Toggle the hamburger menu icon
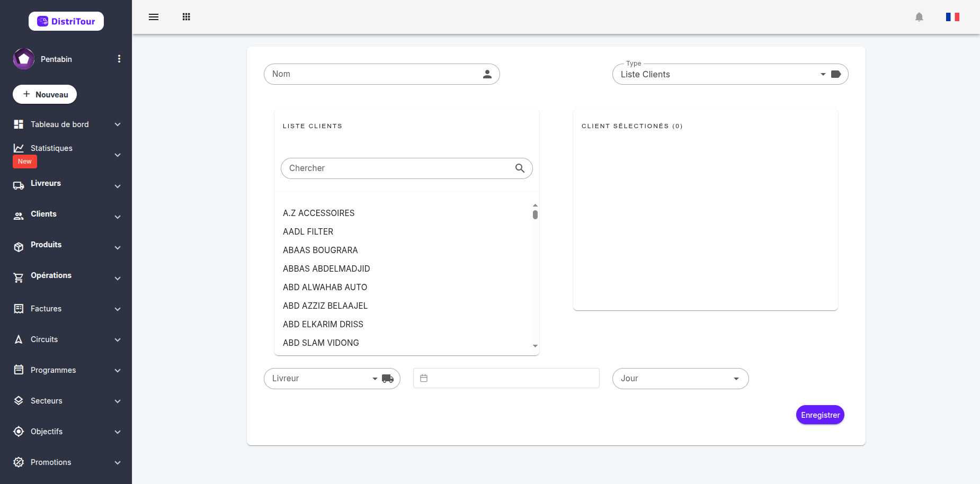980x484 pixels. [154, 17]
